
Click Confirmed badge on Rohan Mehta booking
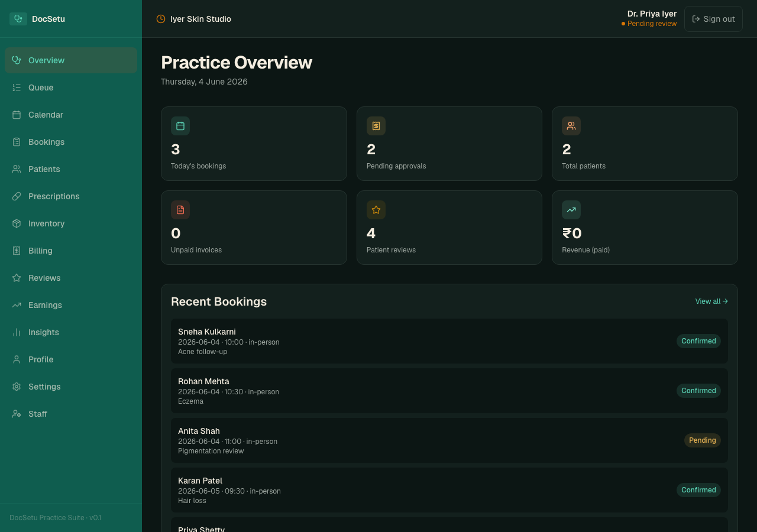[698, 391]
